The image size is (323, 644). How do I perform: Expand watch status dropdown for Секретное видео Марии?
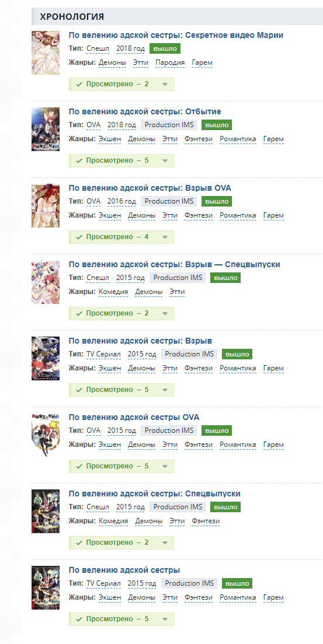[x=165, y=84]
